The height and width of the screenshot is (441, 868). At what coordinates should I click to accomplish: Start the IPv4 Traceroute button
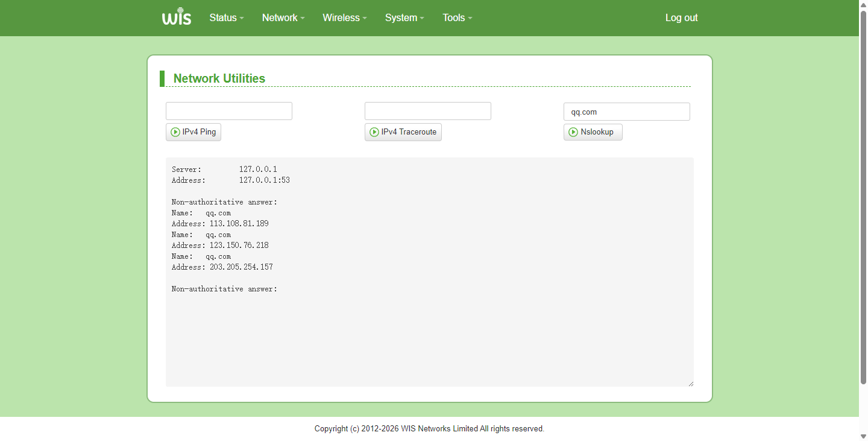(x=403, y=132)
